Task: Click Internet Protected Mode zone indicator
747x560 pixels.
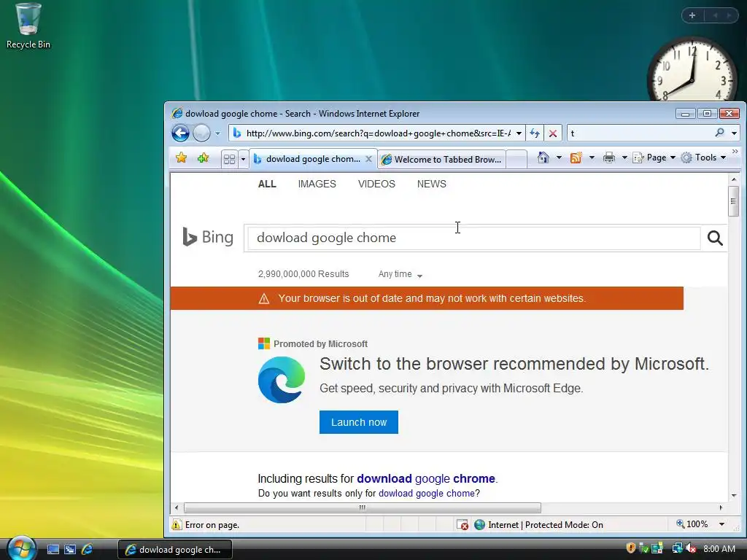Action: pyautogui.click(x=538, y=525)
